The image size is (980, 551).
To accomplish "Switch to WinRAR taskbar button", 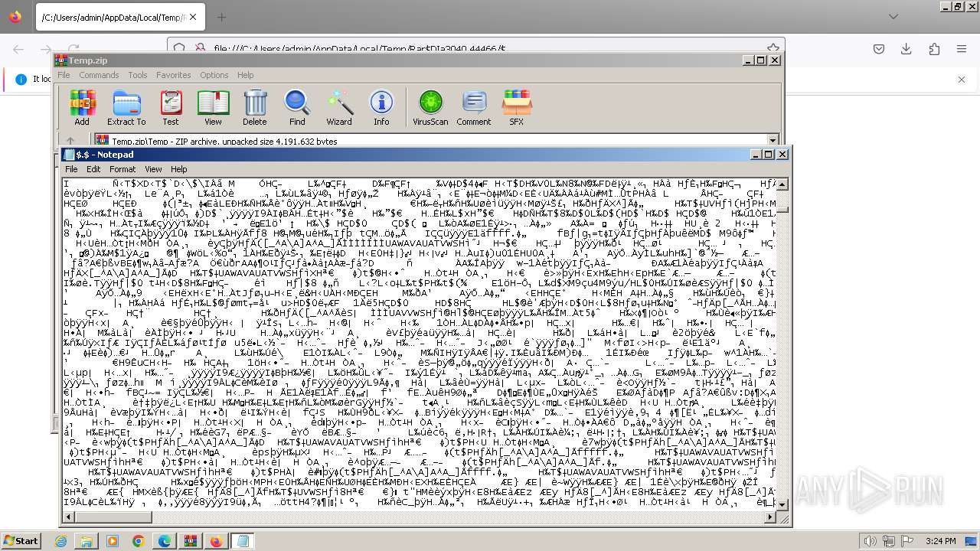I will (191, 541).
